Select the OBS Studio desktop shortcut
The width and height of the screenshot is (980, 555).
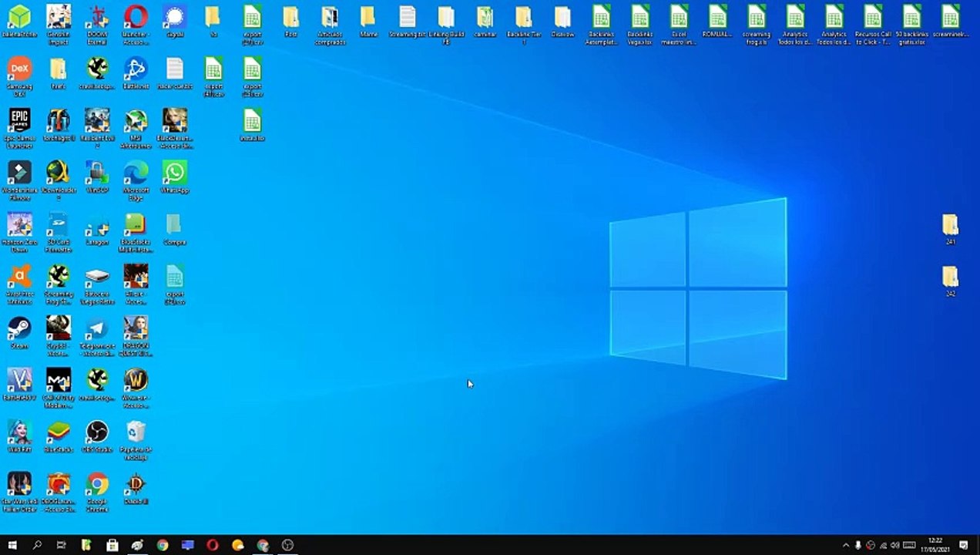[97, 436]
